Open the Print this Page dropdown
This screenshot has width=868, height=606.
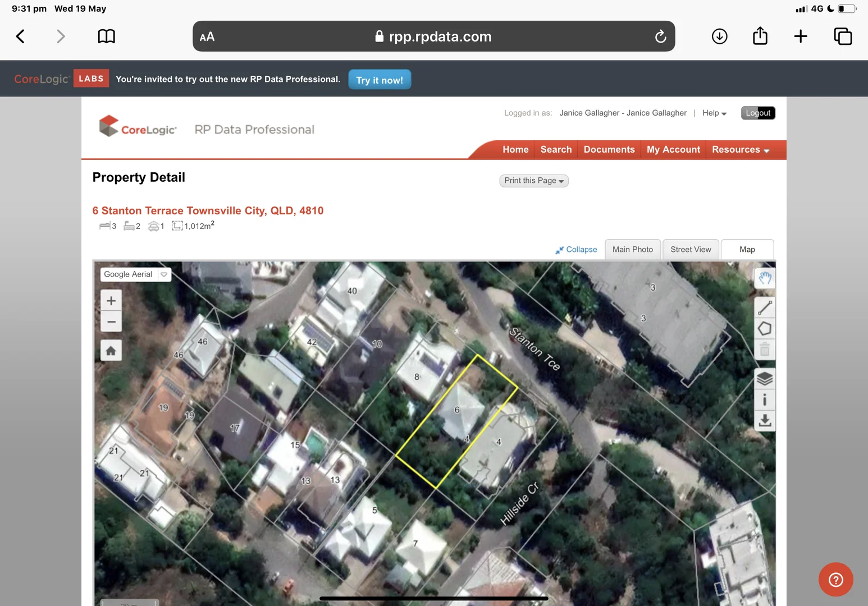pyautogui.click(x=533, y=181)
